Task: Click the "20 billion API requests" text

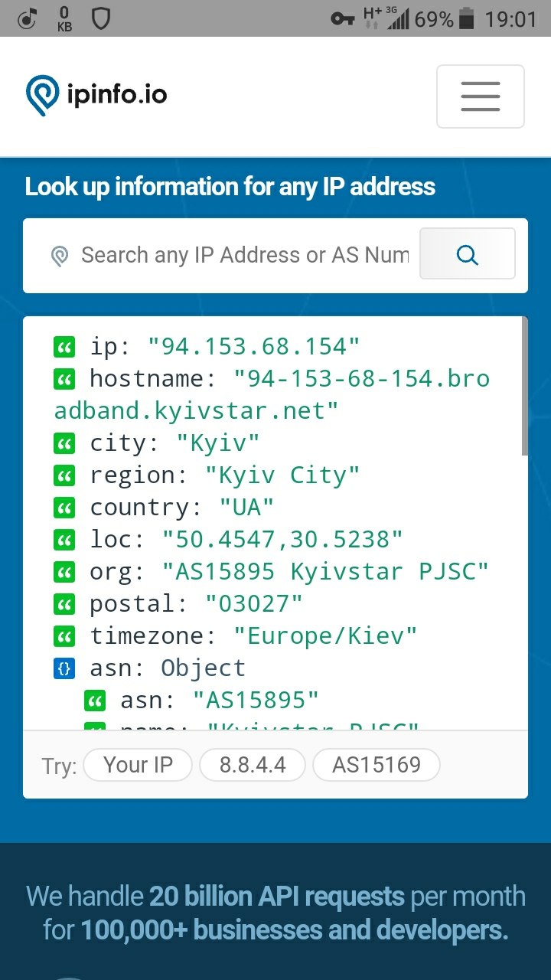Action: point(277,896)
